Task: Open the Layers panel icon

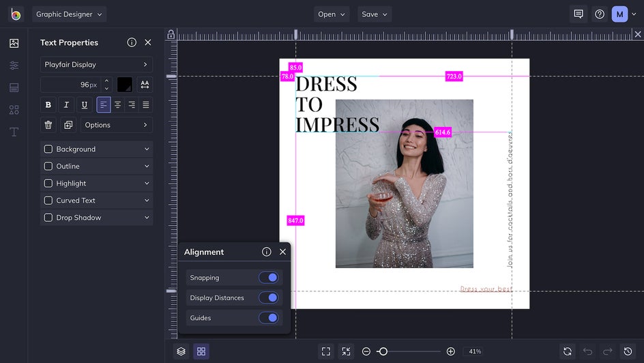Action: pyautogui.click(x=181, y=351)
